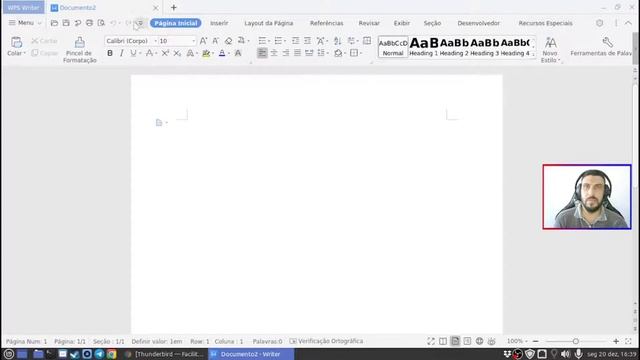This screenshot has height=360, width=640.
Task: Switch to the Revisar tab
Action: click(369, 23)
